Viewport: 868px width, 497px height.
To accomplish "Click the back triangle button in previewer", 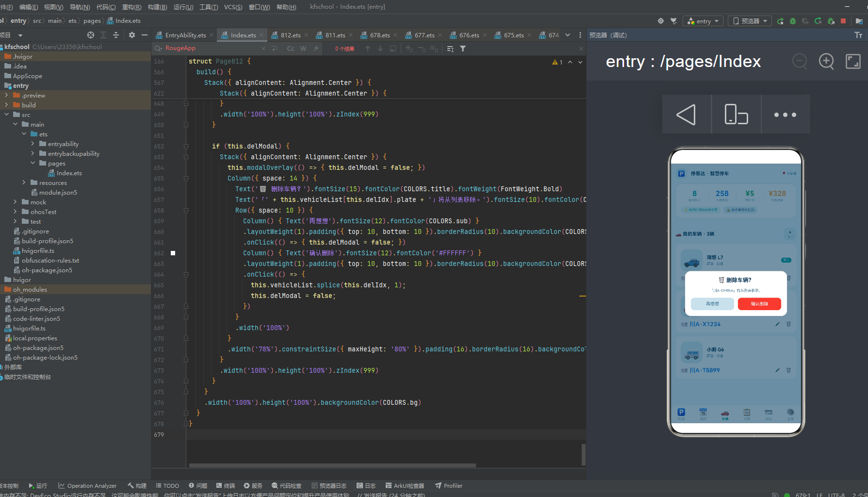I will tap(687, 115).
